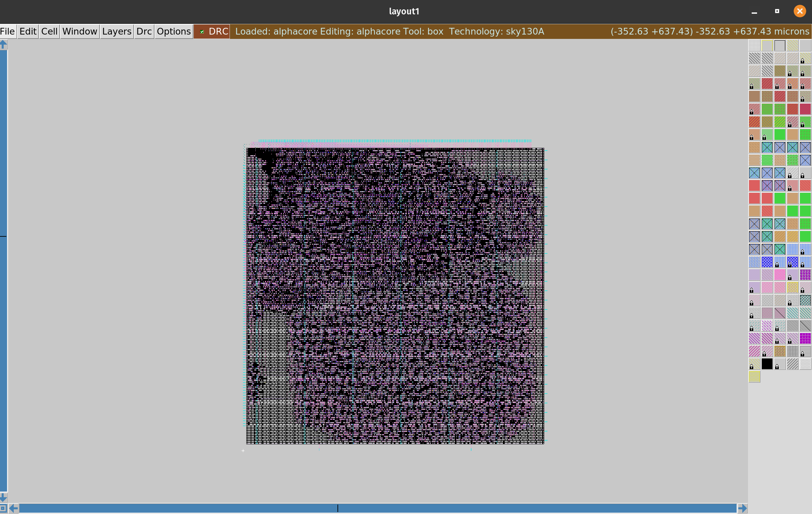The height and width of the screenshot is (514, 812).
Task: Click the scroll-left arrow in the bottom scrollbar
Action: (x=13, y=508)
